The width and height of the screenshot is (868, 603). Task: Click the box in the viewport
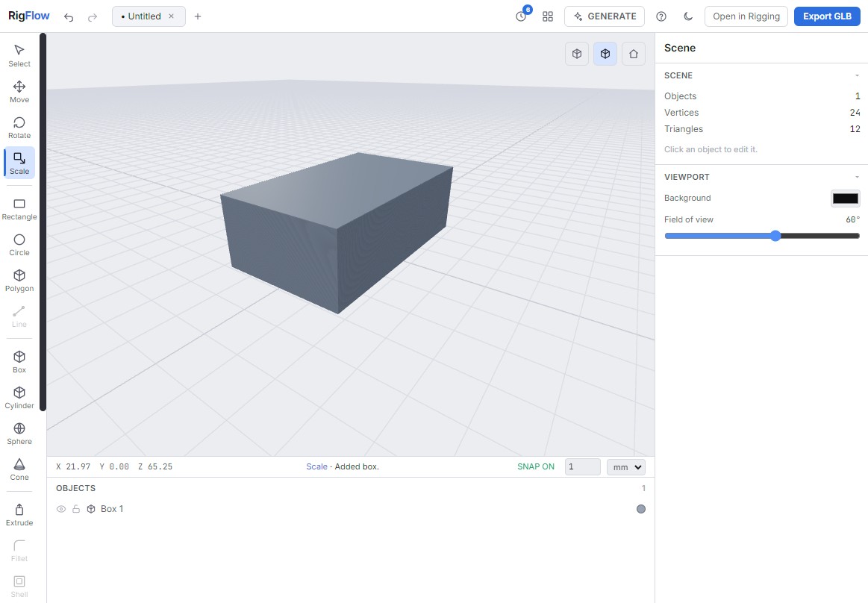(337, 233)
